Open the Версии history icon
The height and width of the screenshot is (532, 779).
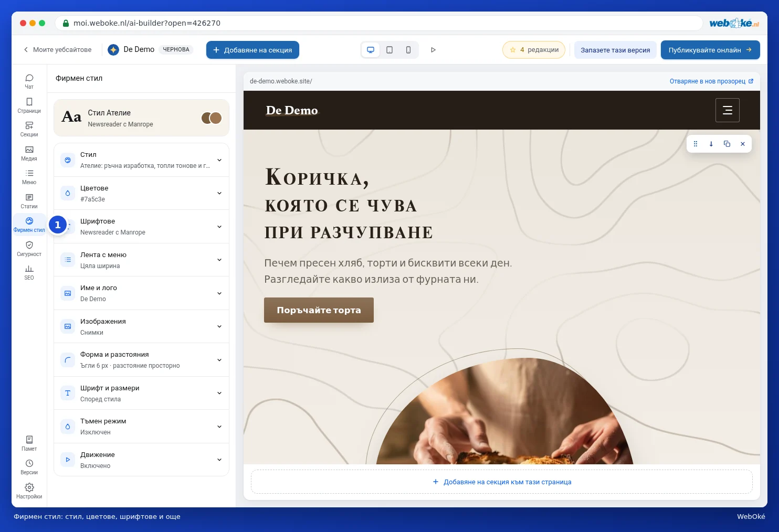29,467
